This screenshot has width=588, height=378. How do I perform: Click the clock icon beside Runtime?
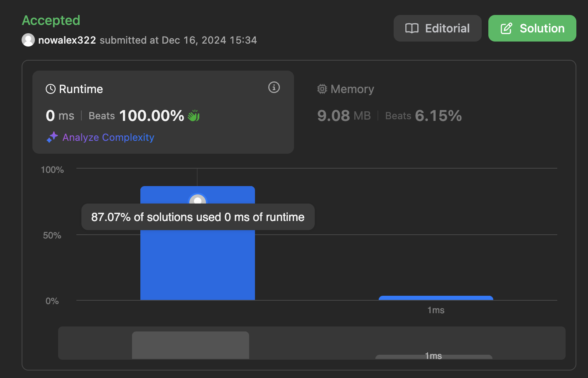point(50,88)
